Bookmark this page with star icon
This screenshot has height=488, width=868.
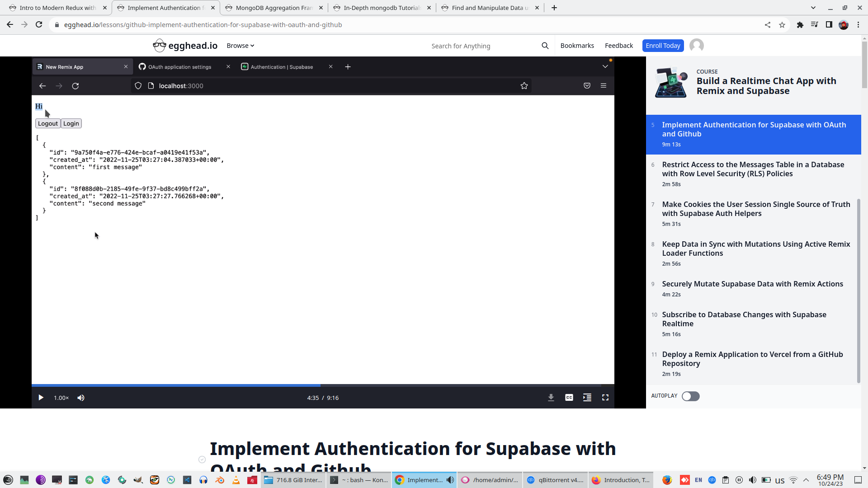click(x=782, y=25)
